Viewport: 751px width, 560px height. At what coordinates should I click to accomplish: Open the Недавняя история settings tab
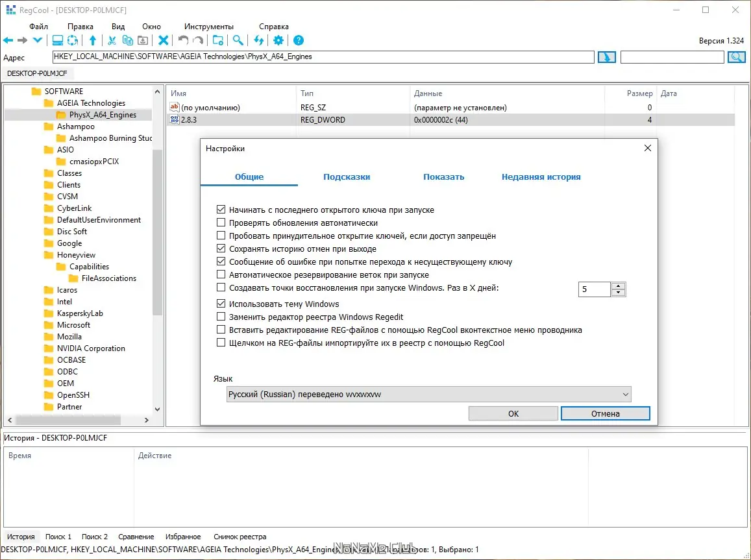[x=541, y=177]
